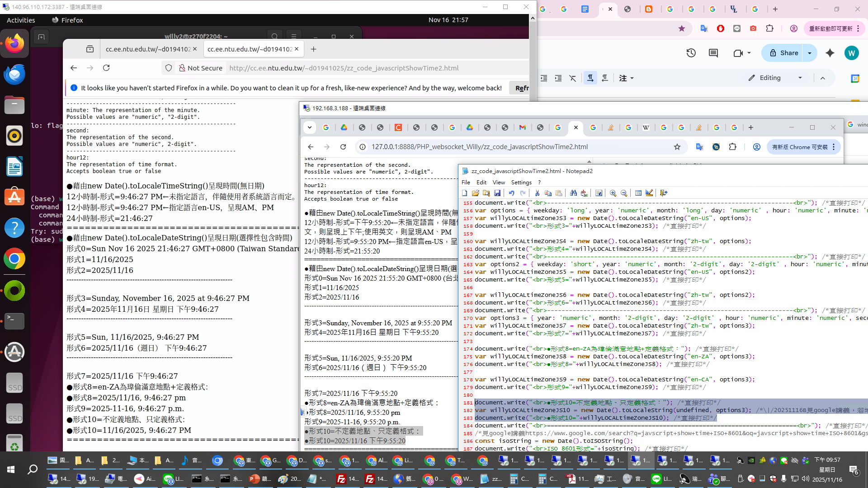Open the View menu in Notepad2
Viewport: 868px width, 488px height.
pos(498,182)
